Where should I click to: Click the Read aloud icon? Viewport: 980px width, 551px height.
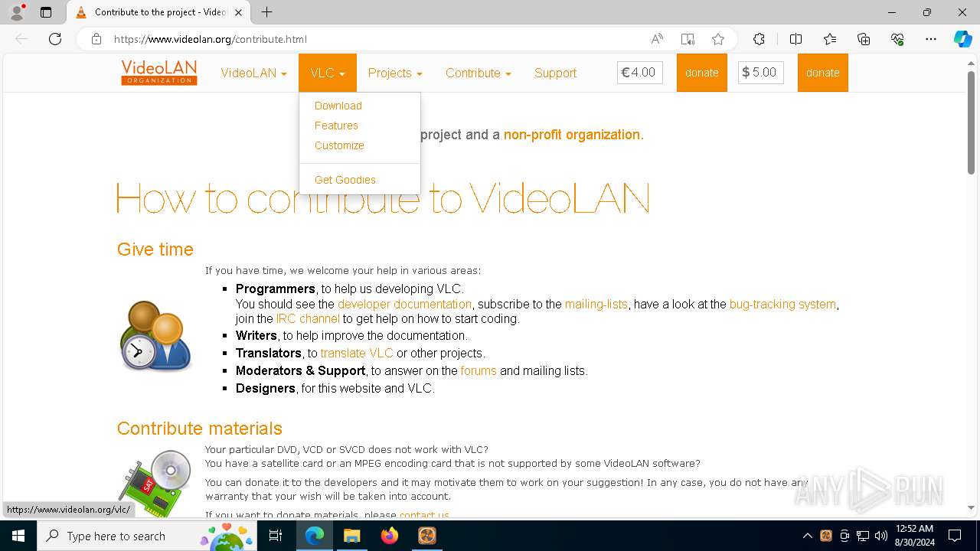tap(657, 39)
